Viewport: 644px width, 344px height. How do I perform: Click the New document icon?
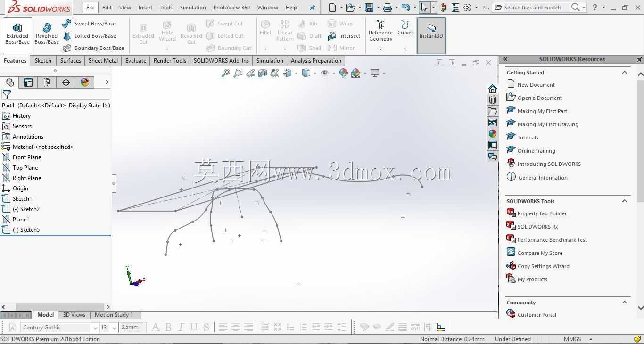click(x=332, y=8)
